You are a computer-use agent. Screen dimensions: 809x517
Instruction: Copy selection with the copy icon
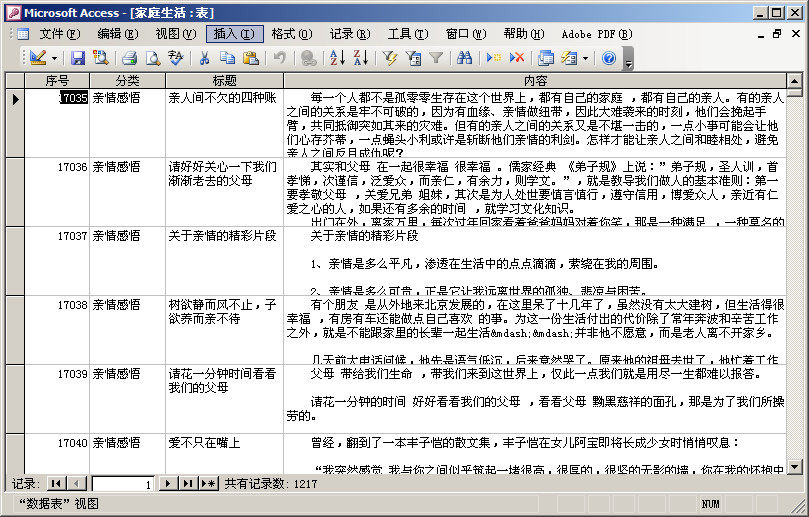coord(228,58)
